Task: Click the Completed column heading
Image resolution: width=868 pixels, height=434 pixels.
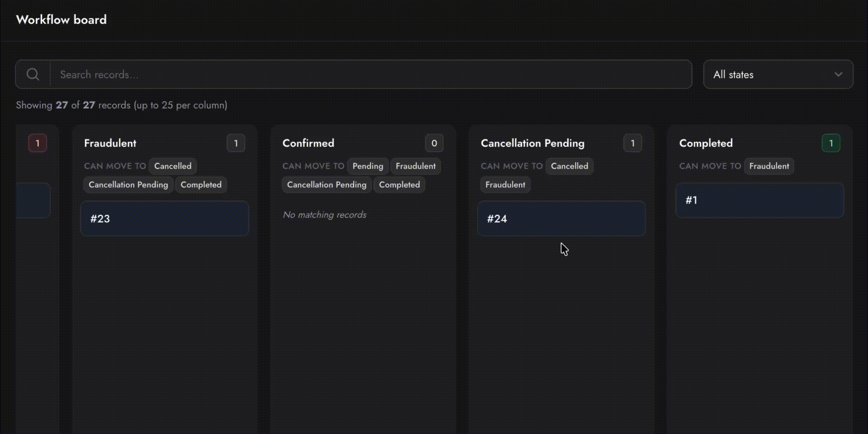Action: [x=706, y=143]
